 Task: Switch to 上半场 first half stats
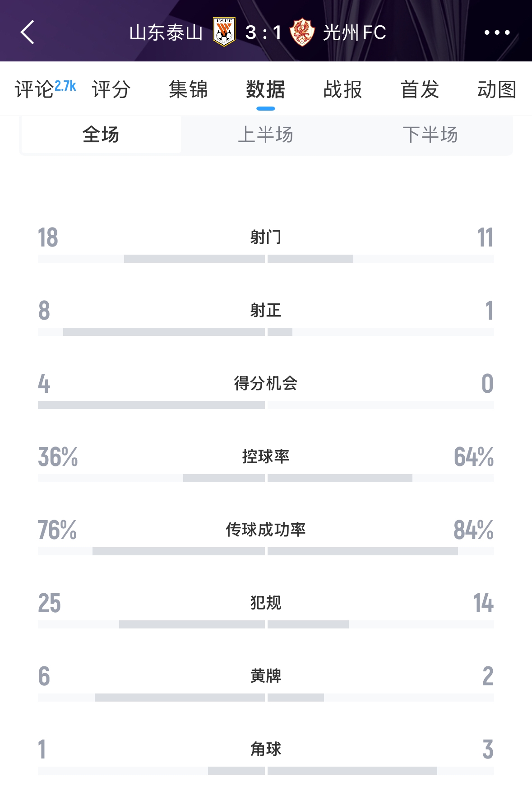click(266, 135)
